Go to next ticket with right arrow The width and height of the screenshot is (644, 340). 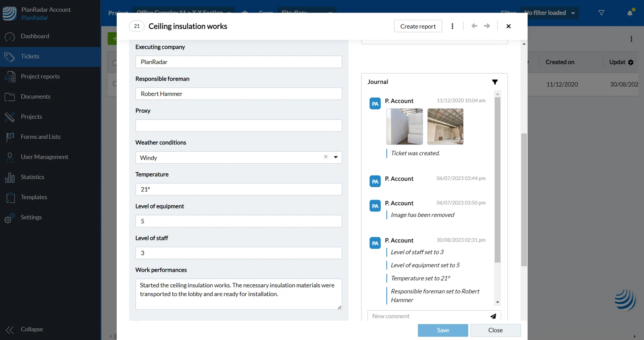coord(487,26)
